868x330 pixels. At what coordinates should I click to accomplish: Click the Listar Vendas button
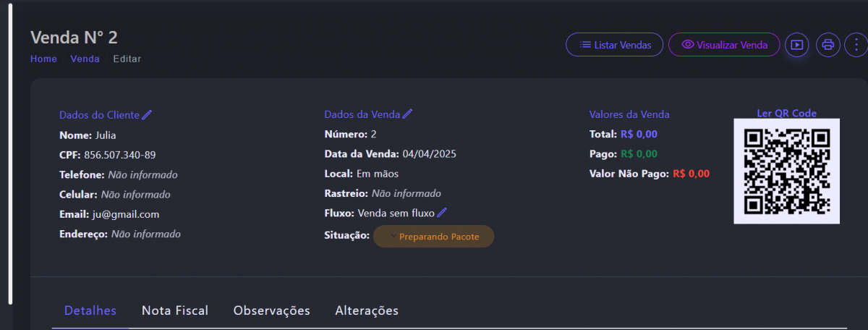click(x=614, y=45)
